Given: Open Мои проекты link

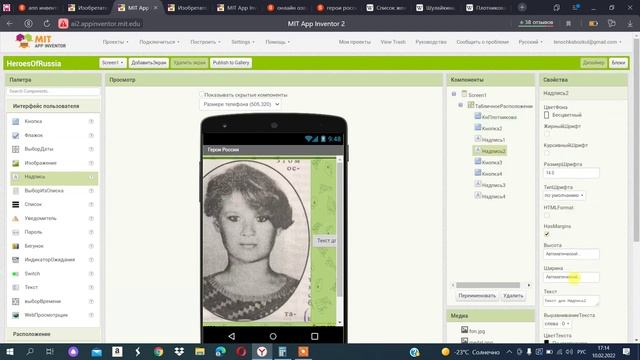Looking at the screenshot, I should pos(355,42).
